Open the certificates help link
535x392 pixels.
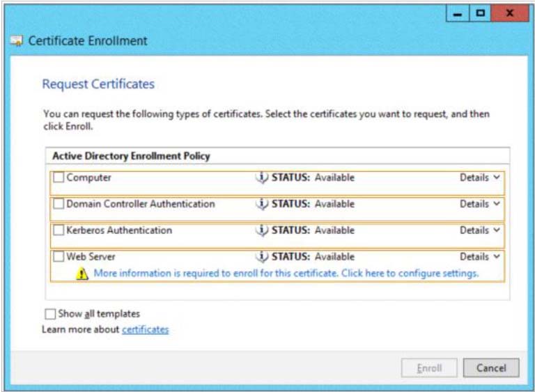[146, 329]
